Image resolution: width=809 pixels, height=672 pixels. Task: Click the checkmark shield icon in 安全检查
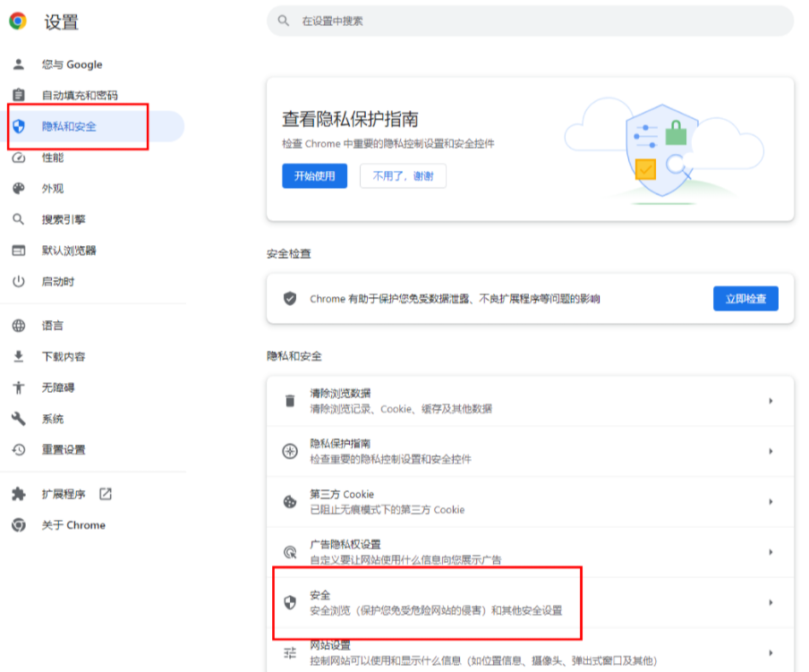(x=290, y=298)
